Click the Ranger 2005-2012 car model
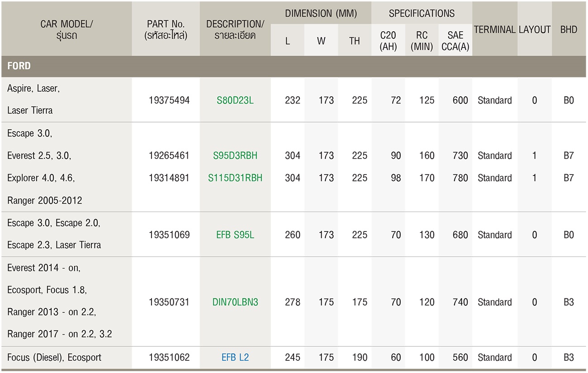The width and height of the screenshot is (588, 373). point(45,200)
